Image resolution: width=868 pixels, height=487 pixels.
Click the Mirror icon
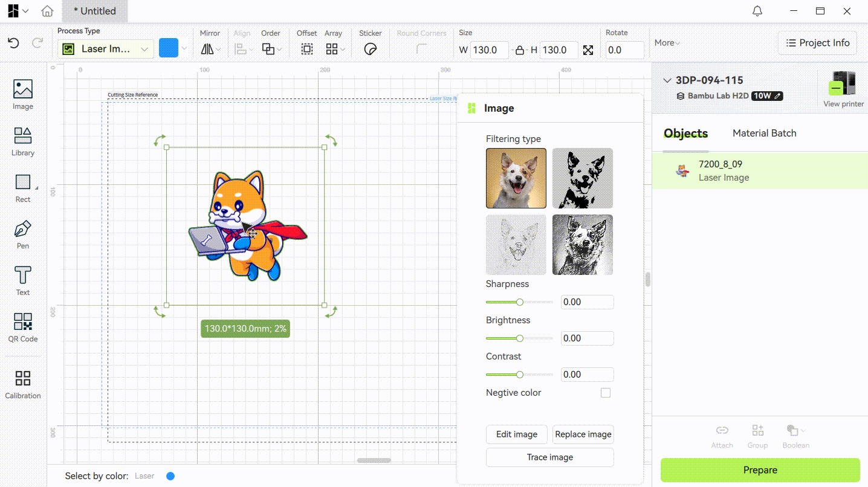coord(207,50)
